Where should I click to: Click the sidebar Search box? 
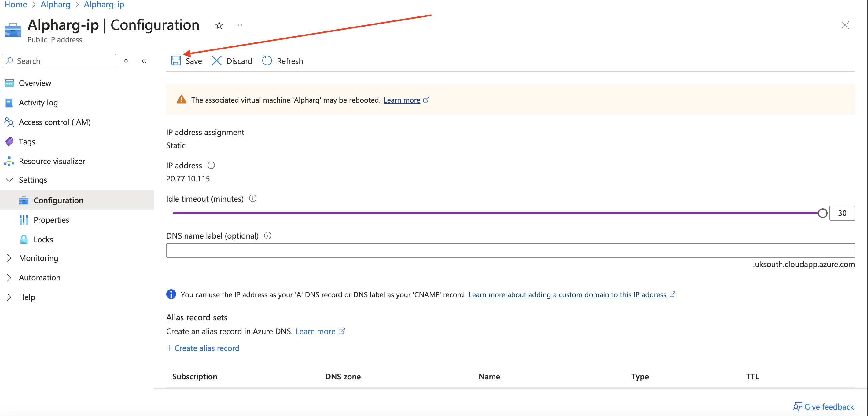pos(59,61)
